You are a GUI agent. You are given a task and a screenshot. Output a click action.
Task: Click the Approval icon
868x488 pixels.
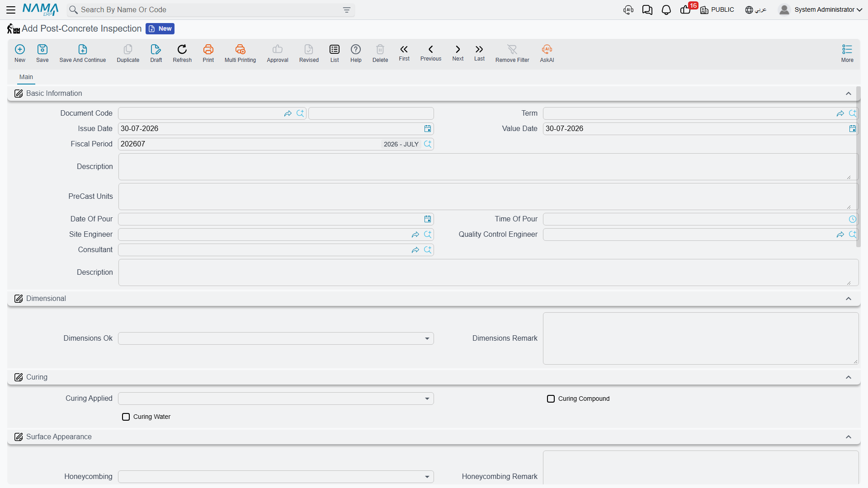[278, 53]
